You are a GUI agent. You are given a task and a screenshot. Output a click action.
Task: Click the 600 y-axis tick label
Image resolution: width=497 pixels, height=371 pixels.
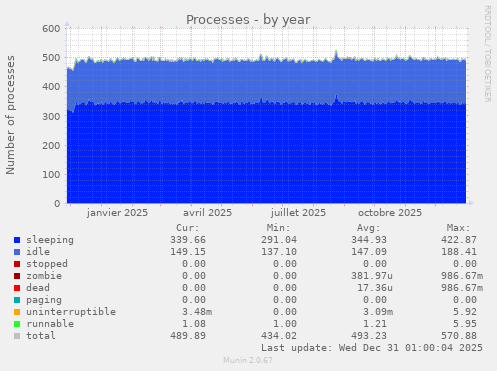(51, 29)
